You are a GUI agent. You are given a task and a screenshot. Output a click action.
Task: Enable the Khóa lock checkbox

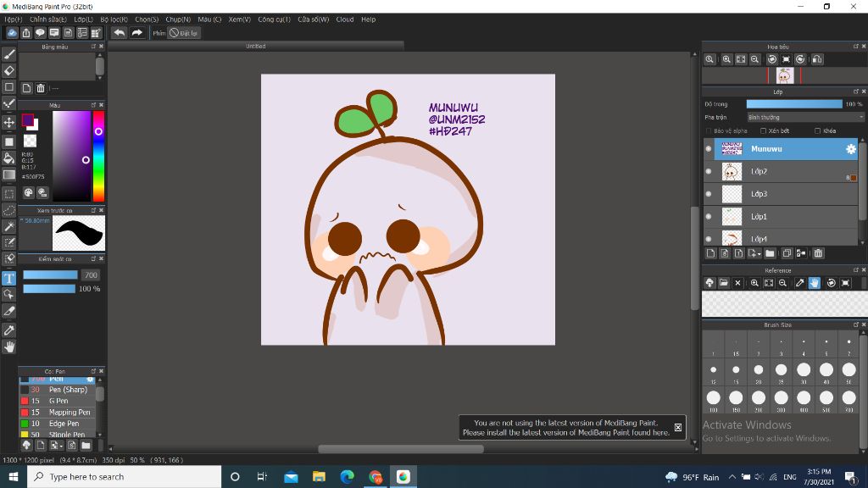(818, 131)
